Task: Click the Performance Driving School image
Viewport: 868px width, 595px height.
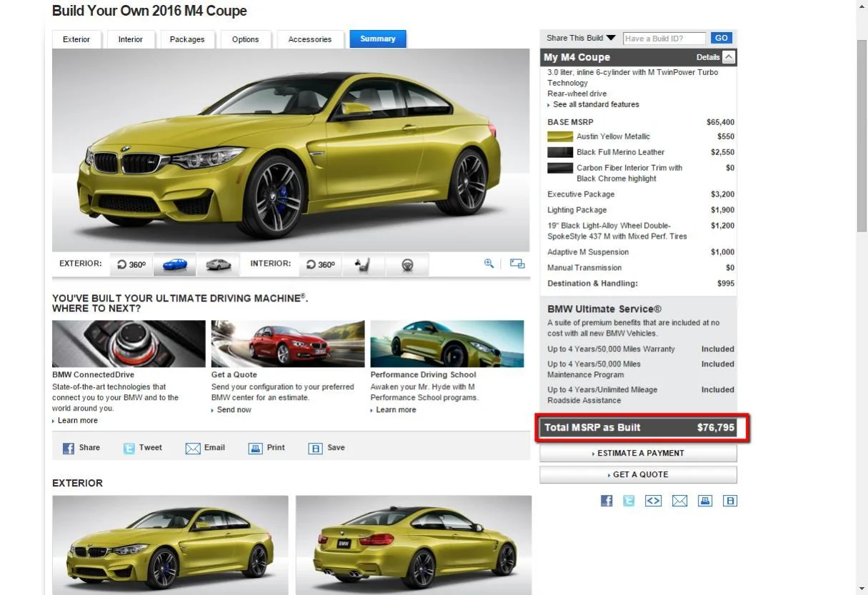Action: tap(447, 344)
